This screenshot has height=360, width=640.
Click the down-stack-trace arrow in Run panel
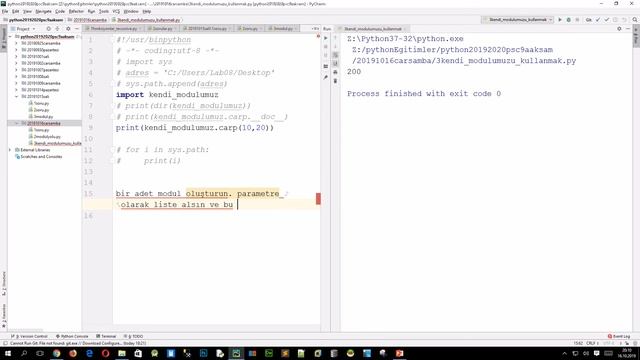pyautogui.click(x=336, y=47)
